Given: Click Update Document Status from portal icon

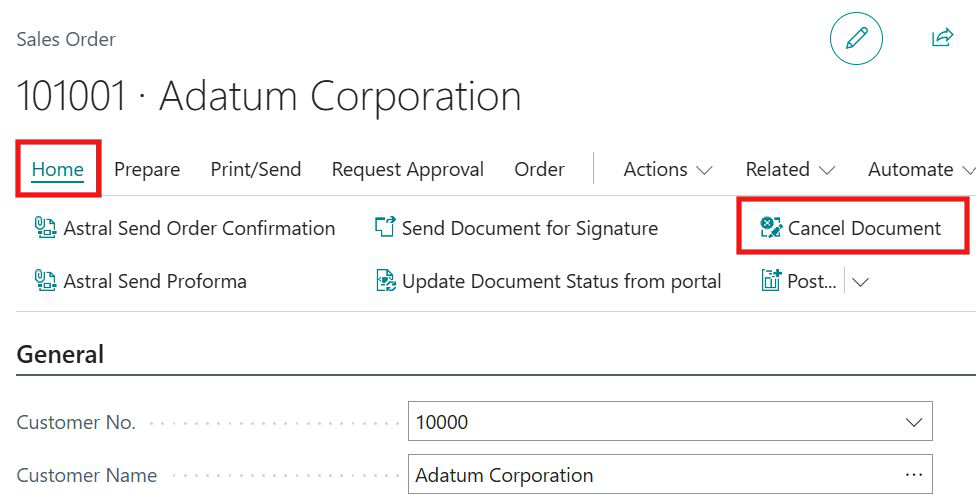Looking at the screenshot, I should [x=386, y=281].
